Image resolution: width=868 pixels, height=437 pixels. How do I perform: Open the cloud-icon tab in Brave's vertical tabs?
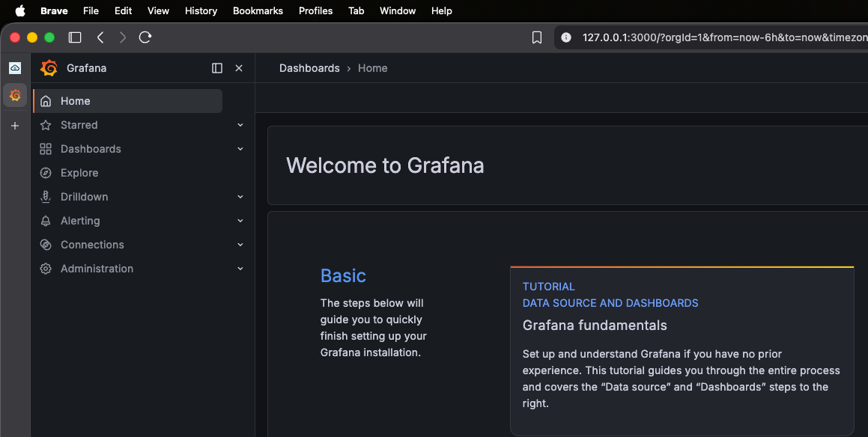coord(15,68)
